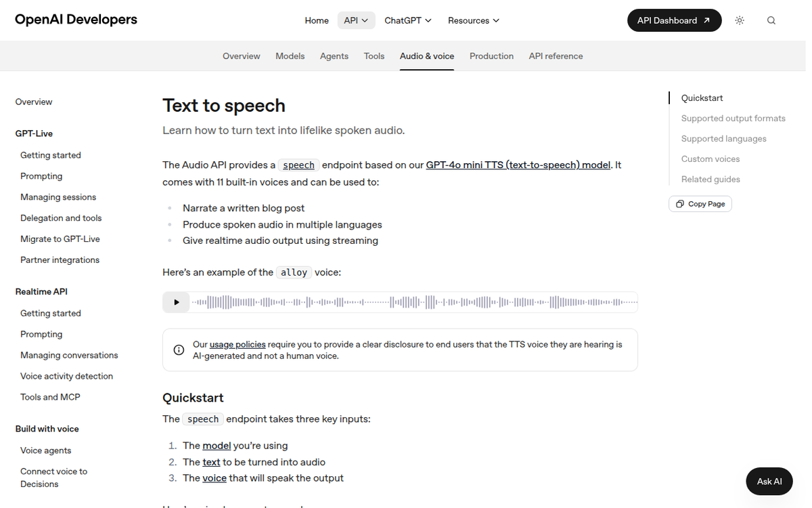The height and width of the screenshot is (508, 812).
Task: Switch to the Models tab
Action: pyautogui.click(x=290, y=56)
